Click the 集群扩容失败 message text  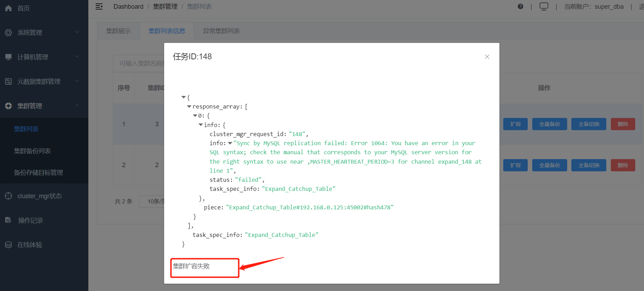[191, 266]
